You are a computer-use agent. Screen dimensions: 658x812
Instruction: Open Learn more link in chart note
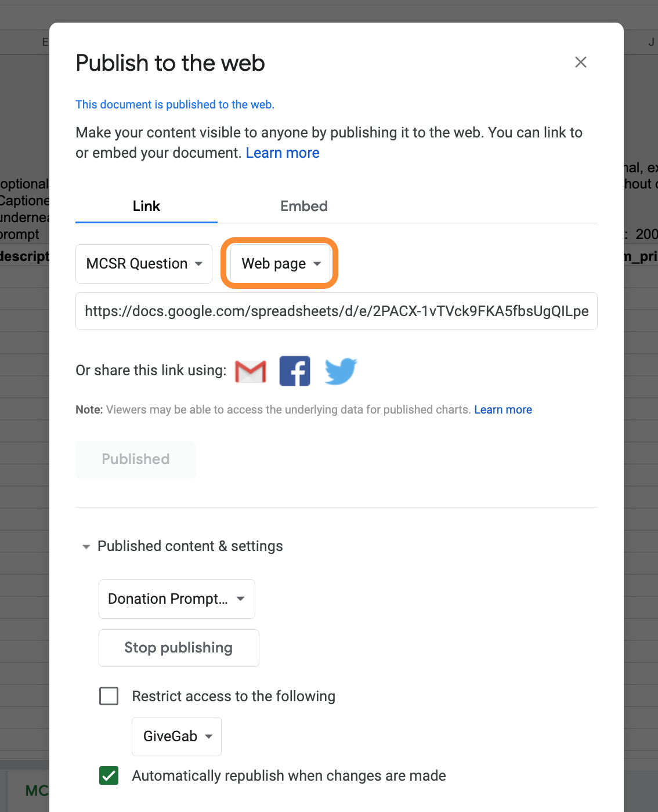click(503, 409)
